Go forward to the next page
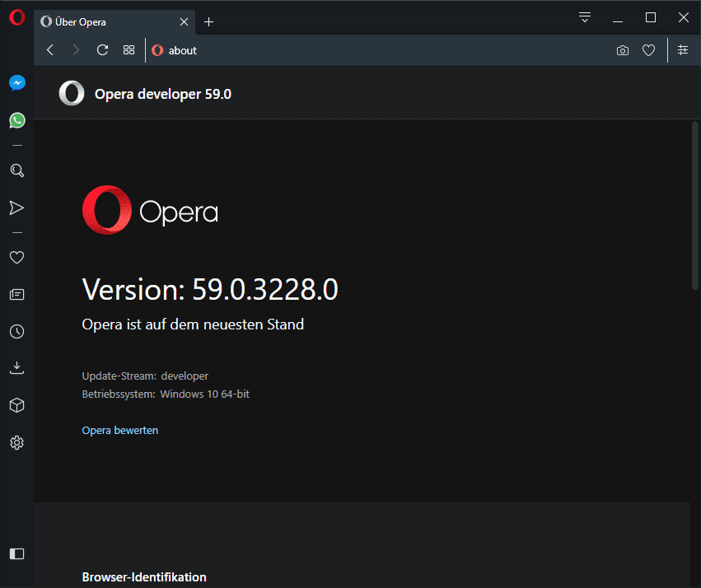This screenshot has height=588, width=701. pyautogui.click(x=76, y=50)
